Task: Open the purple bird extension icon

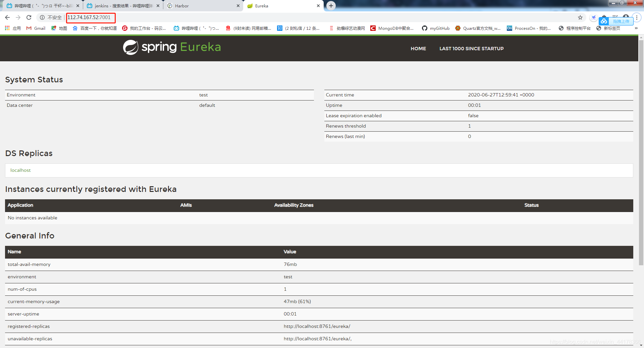Action: tap(594, 17)
